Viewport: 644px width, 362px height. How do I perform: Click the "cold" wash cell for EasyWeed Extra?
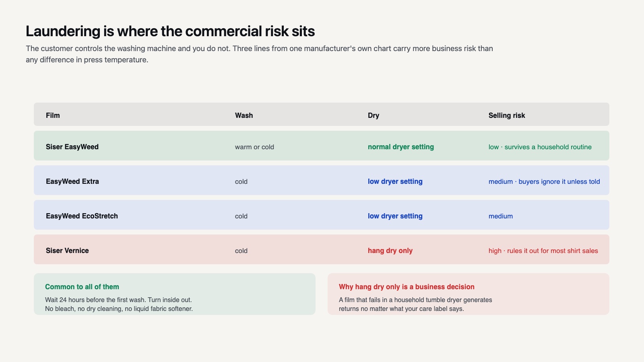tap(241, 181)
